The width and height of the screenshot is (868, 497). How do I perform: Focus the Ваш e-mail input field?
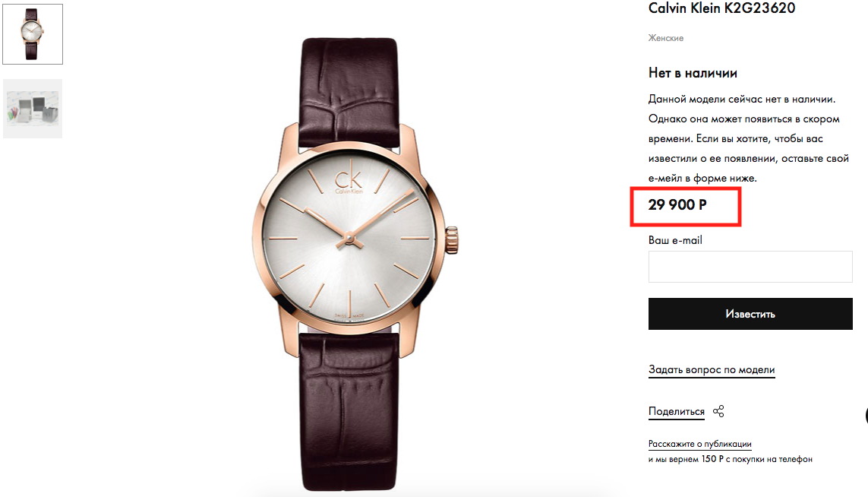click(x=750, y=267)
